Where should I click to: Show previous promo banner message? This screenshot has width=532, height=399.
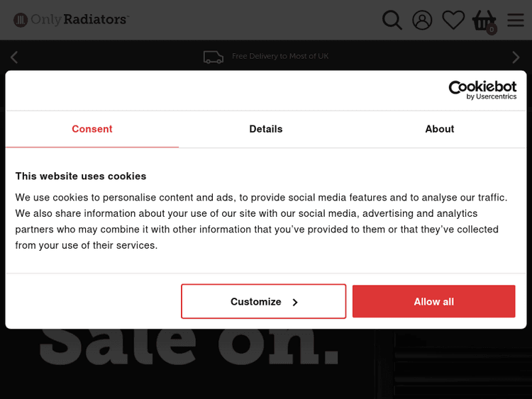click(x=14, y=57)
